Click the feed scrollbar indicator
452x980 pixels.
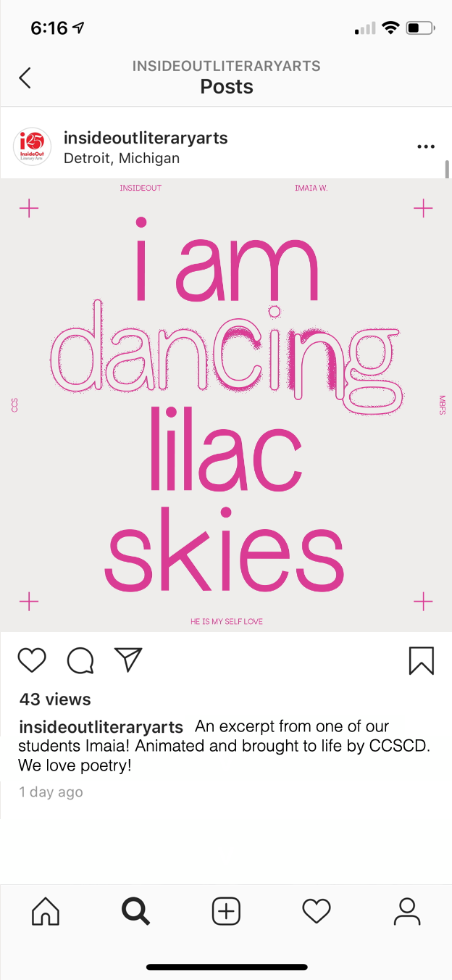pyautogui.click(x=447, y=170)
